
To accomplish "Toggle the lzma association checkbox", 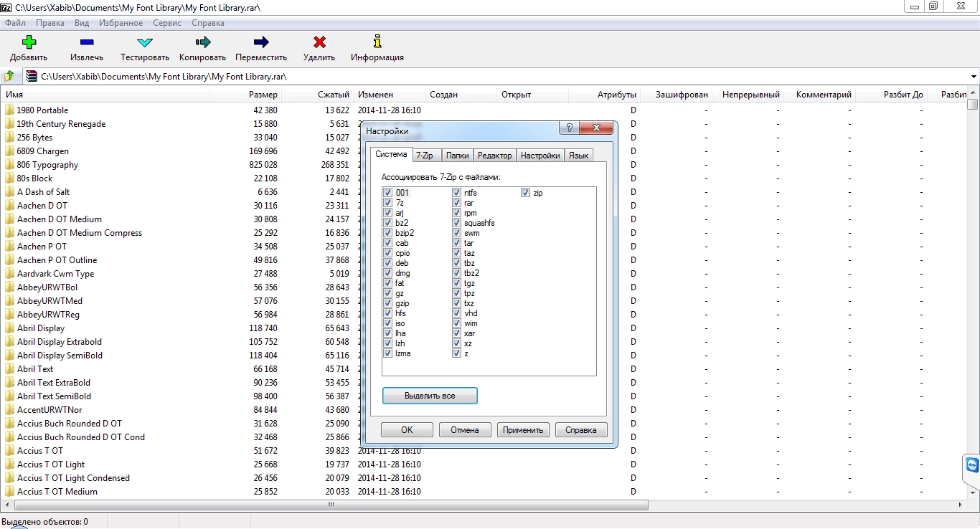I will coord(388,353).
